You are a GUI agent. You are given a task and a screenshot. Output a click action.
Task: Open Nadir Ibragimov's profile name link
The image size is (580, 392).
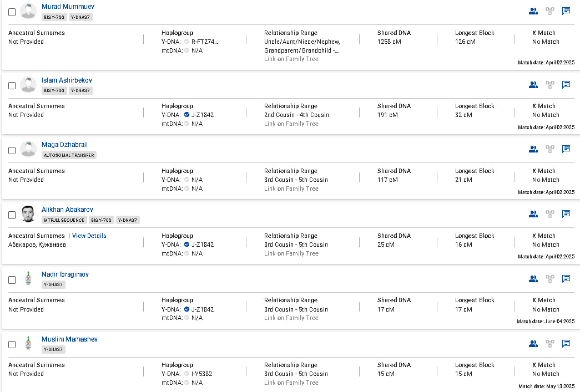(65, 274)
